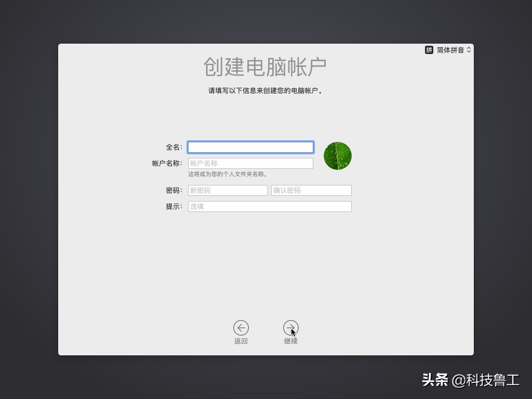The width and height of the screenshot is (532, 399).
Task: Click the up-down chevrons next to 简体拼音
Action: coord(468,49)
